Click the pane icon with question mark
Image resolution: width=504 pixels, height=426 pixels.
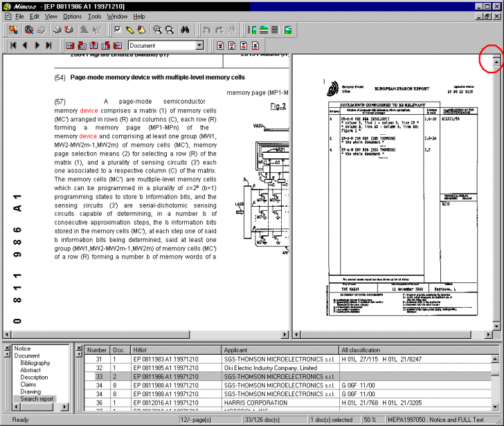(94, 46)
